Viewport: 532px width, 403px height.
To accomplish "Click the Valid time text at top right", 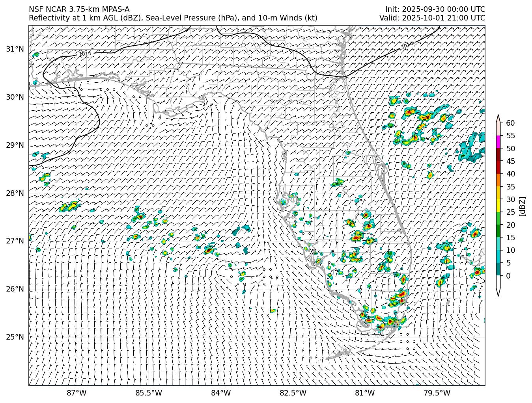I will tap(432, 18).
